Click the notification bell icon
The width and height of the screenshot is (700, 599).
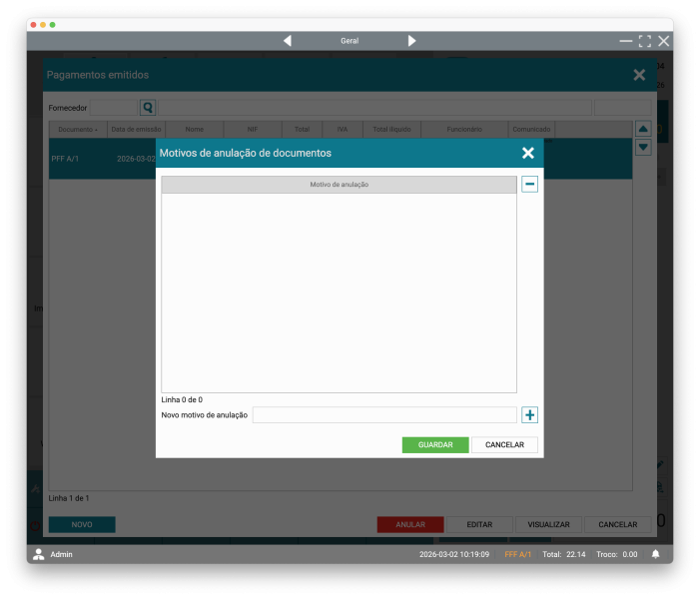click(656, 554)
